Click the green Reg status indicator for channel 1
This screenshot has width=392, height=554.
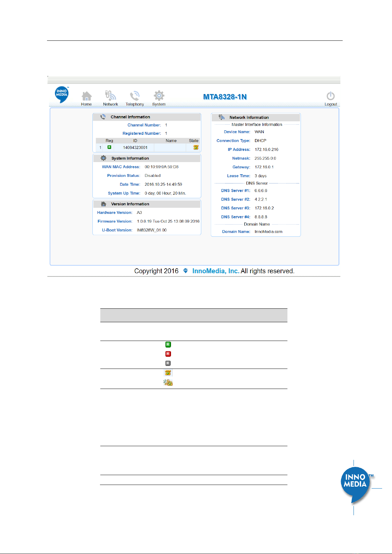109,147
